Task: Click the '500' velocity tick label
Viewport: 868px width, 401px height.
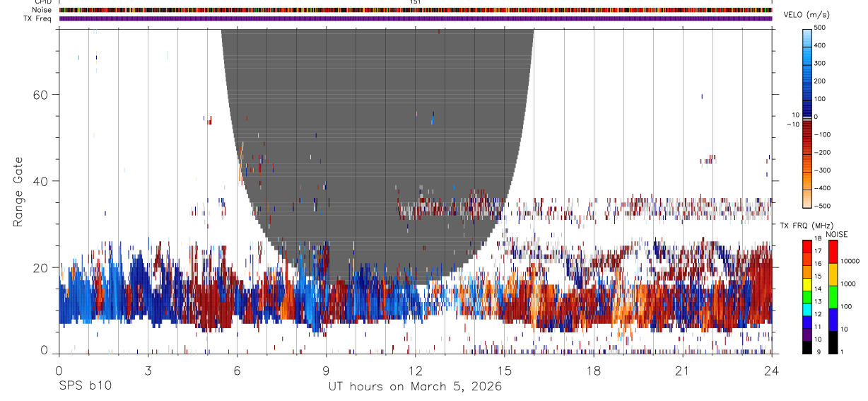Action: [x=820, y=28]
